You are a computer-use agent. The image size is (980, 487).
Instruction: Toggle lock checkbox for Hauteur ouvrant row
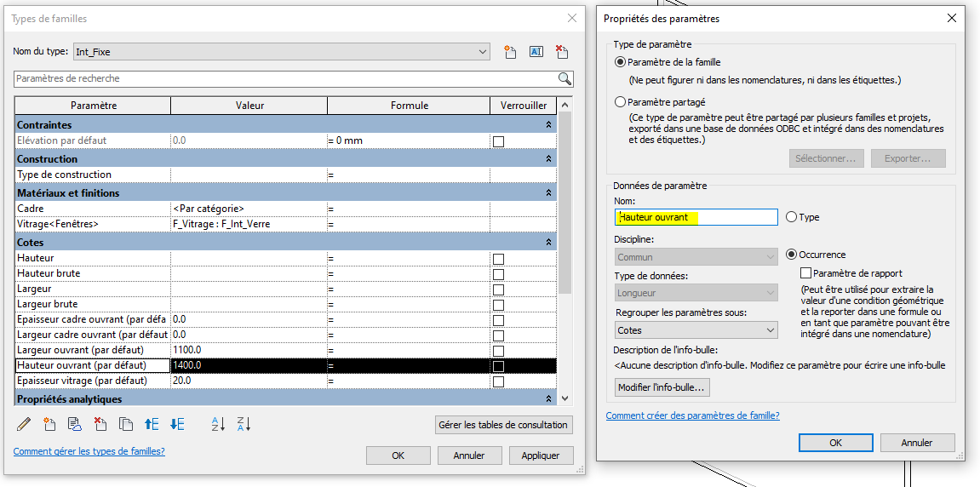click(x=498, y=366)
